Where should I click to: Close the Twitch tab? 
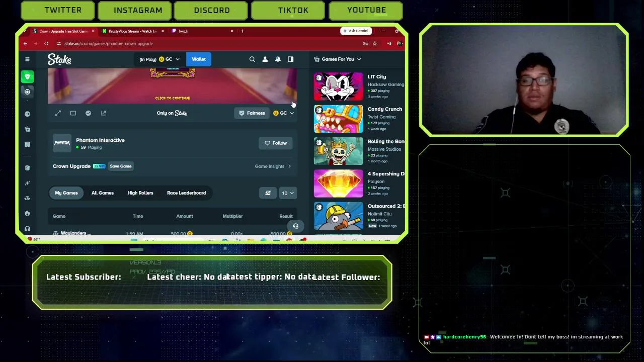click(x=232, y=31)
